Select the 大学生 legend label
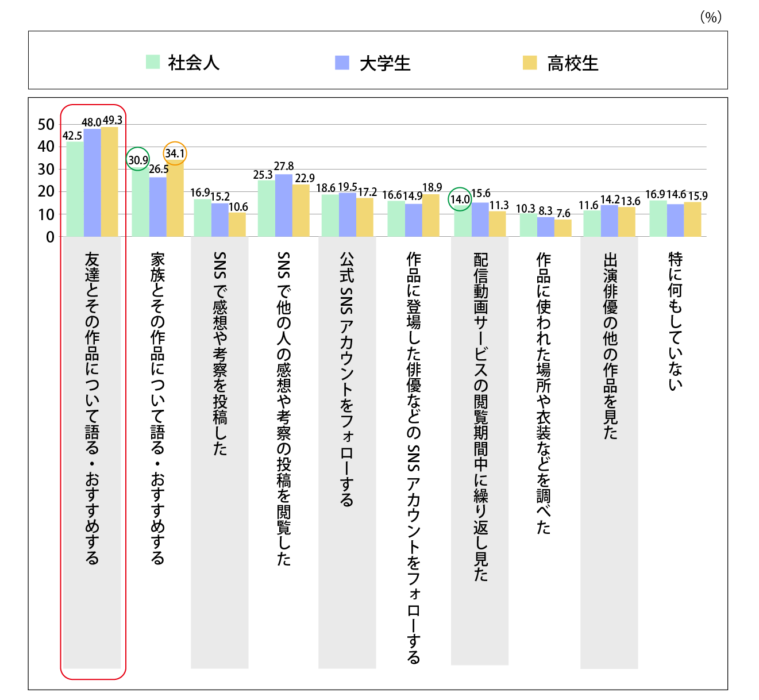Image resolution: width=759 pixels, height=700 pixels. pyautogui.click(x=385, y=63)
